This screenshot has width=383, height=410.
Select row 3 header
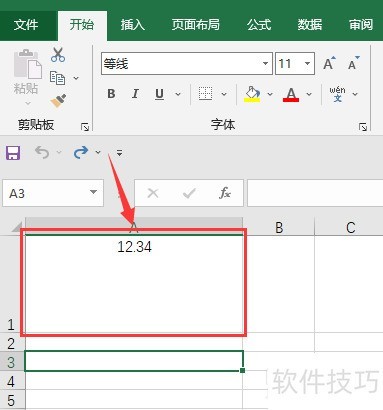tap(12, 362)
